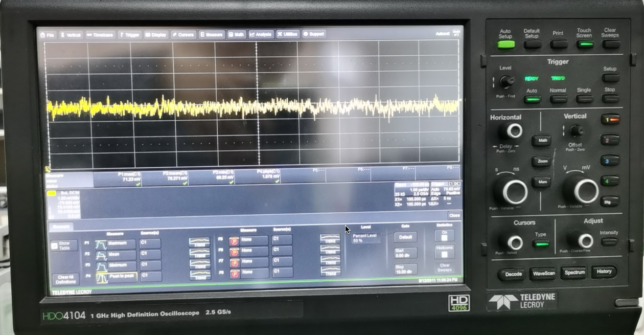Screen dimensions: 644x335
Task: Turn on the Statistics On checkbox
Action: click(x=444, y=235)
